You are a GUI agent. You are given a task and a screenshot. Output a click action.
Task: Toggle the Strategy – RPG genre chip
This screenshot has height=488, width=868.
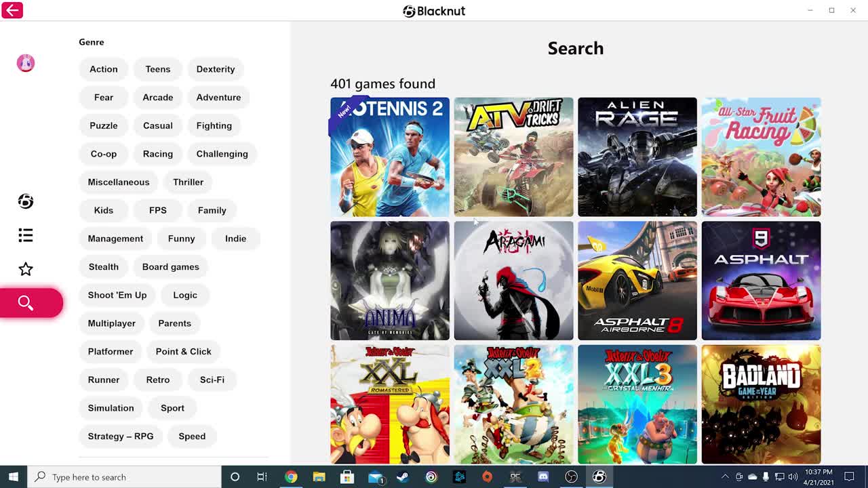tap(121, 436)
